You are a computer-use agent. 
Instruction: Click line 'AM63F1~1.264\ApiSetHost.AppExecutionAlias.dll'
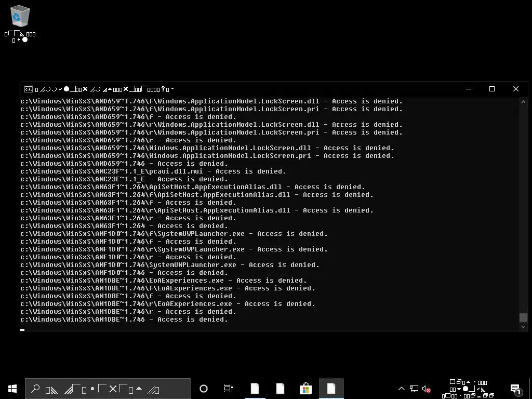click(192, 187)
